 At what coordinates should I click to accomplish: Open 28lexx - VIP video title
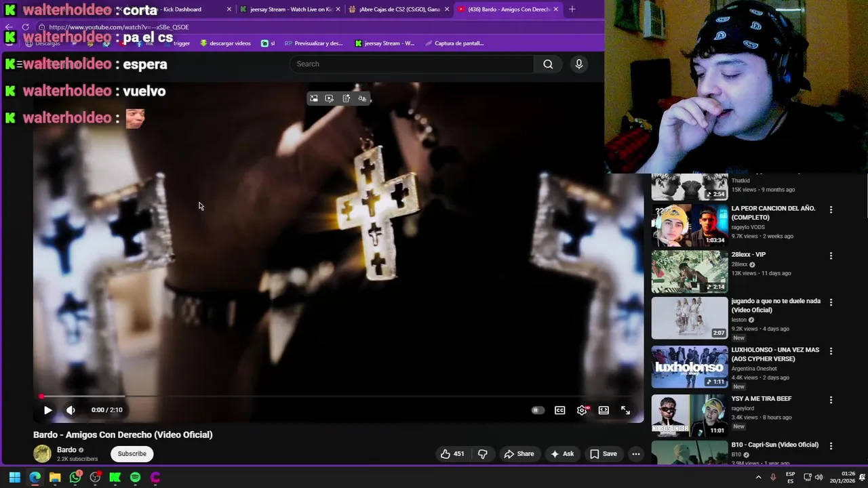(x=748, y=255)
